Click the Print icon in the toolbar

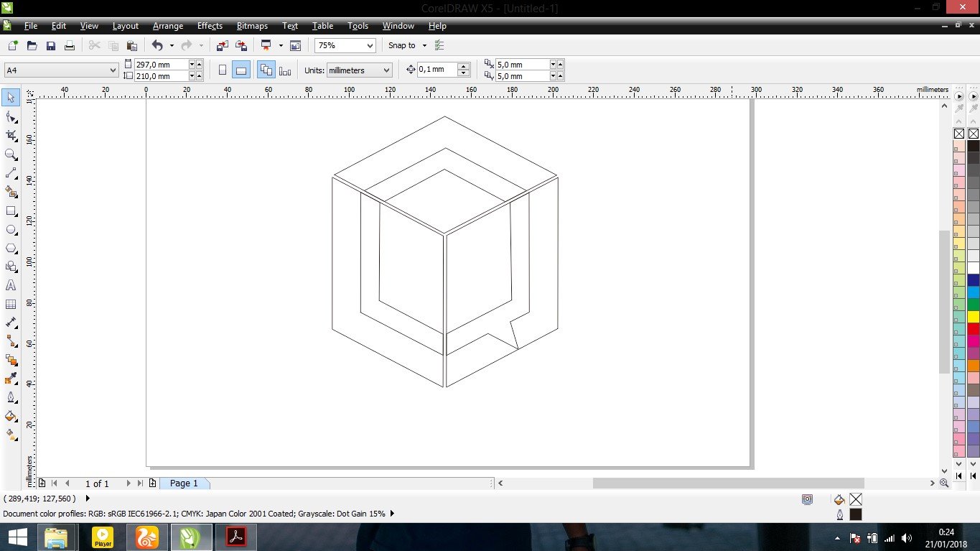pos(70,45)
